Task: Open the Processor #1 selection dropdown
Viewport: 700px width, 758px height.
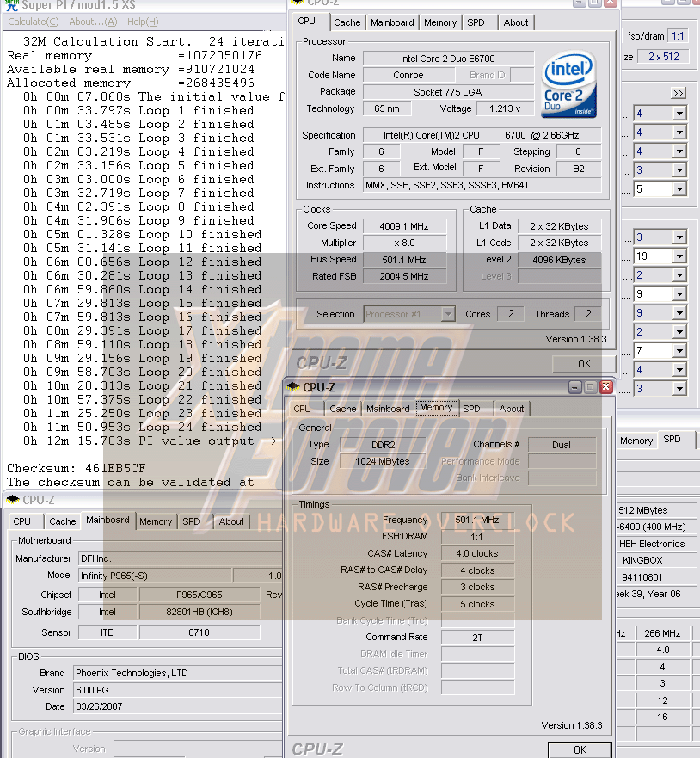Action: click(409, 314)
